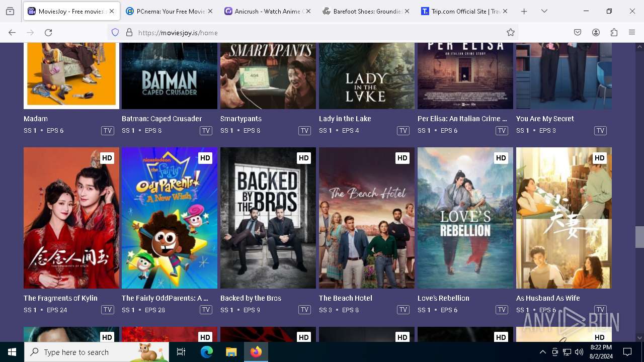Open The Beach Hotel poster
The image size is (644, 362).
tap(367, 218)
